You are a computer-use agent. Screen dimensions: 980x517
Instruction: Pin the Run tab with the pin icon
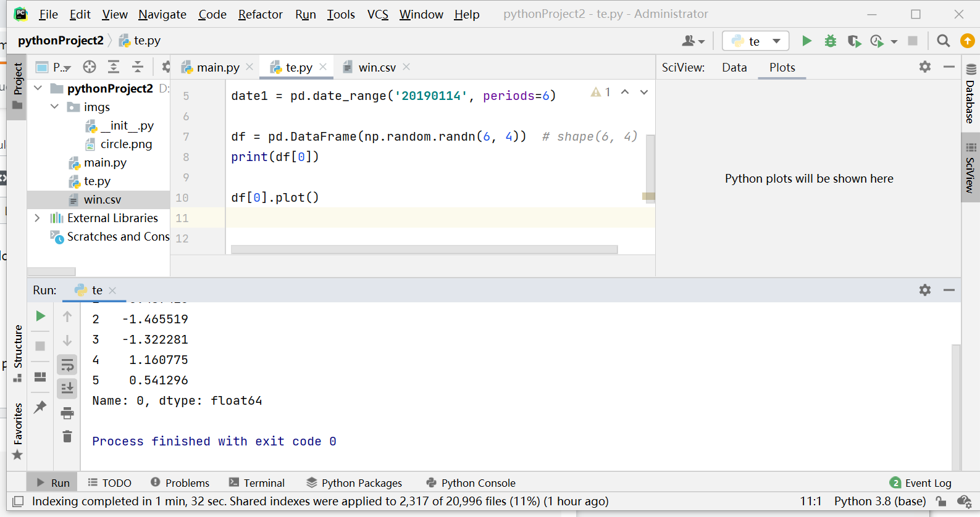41,407
